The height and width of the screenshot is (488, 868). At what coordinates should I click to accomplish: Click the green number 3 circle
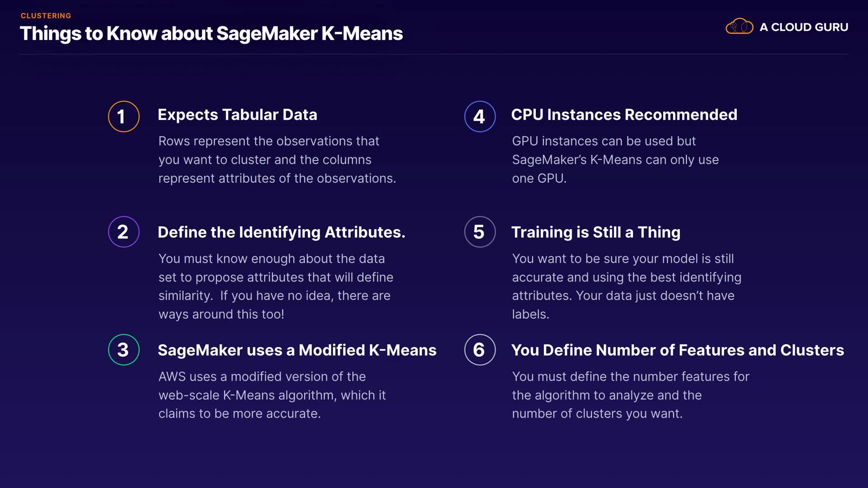(123, 350)
